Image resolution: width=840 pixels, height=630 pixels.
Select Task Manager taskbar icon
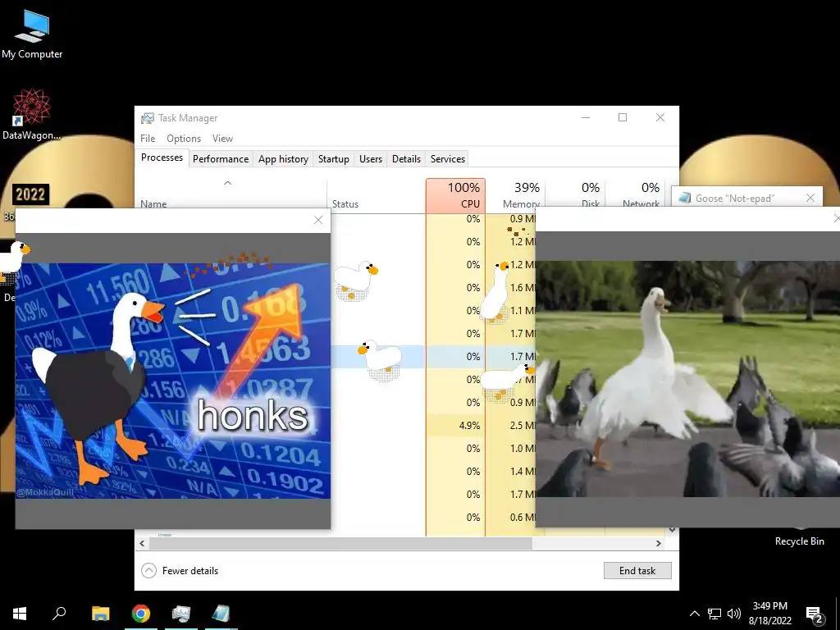pyautogui.click(x=181, y=614)
